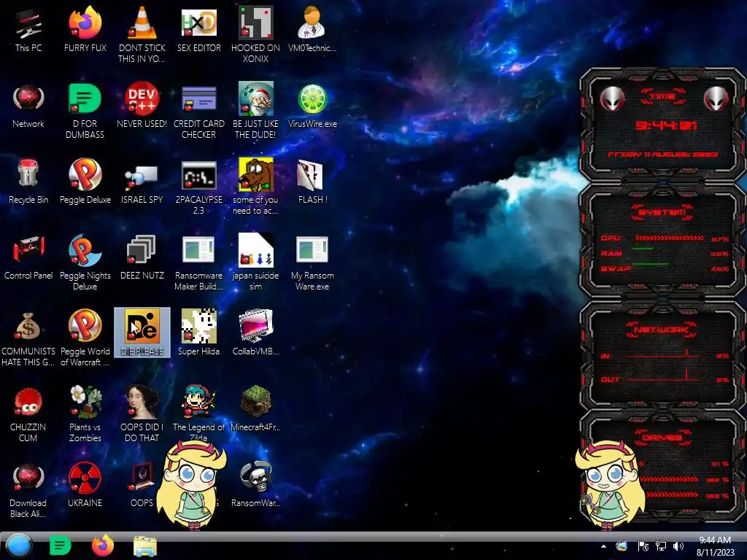Click My Ransom Ware.exe icon
This screenshot has height=560, width=747.
coord(312,262)
